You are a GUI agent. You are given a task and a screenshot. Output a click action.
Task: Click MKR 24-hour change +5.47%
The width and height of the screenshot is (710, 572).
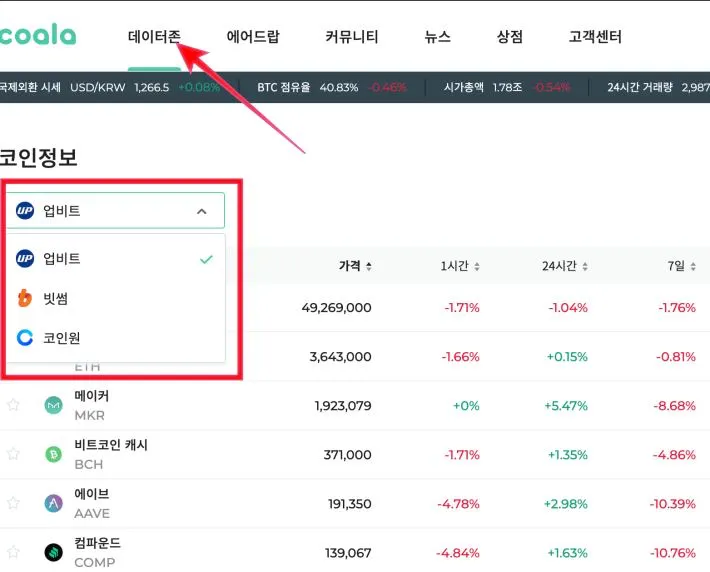(x=566, y=406)
